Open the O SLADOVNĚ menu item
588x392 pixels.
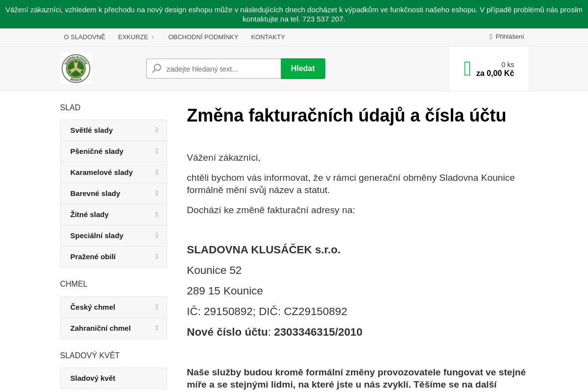[x=84, y=37]
